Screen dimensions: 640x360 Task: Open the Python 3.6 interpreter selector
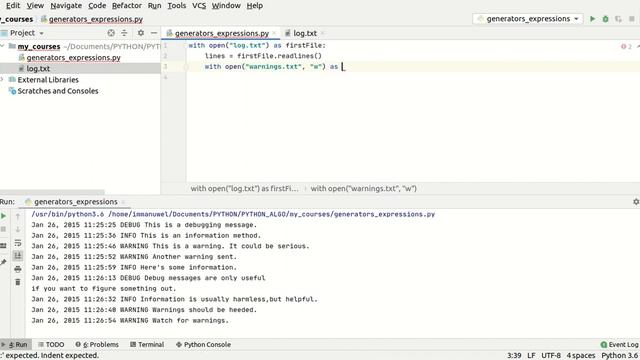[619, 356]
